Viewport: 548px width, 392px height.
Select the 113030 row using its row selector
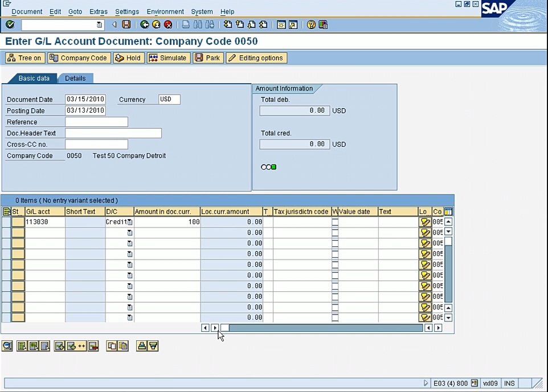[6, 222]
